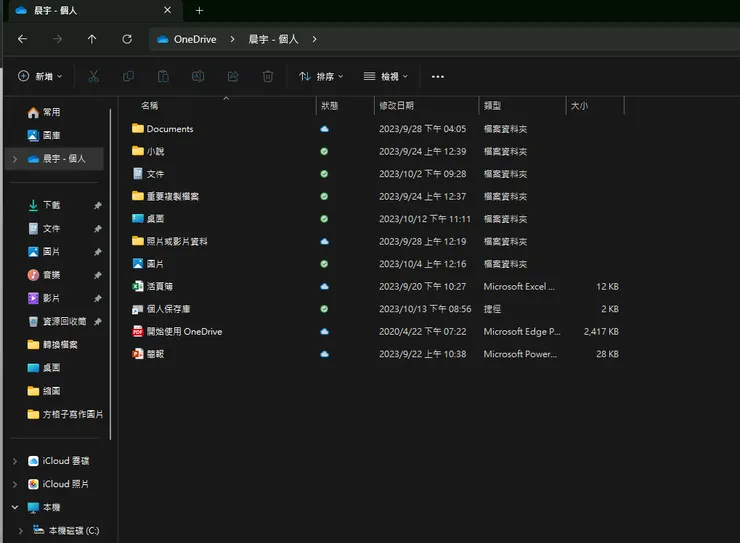Open the 檢視 view dropdown
This screenshot has width=740, height=543.
(386, 76)
